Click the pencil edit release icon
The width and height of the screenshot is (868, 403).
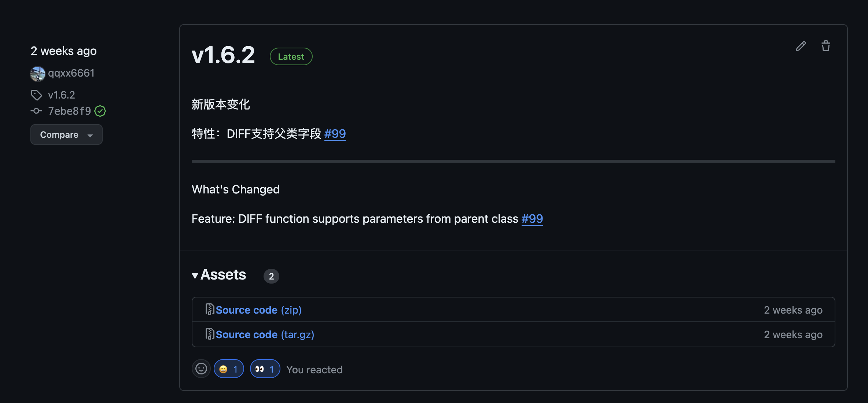pyautogui.click(x=801, y=46)
